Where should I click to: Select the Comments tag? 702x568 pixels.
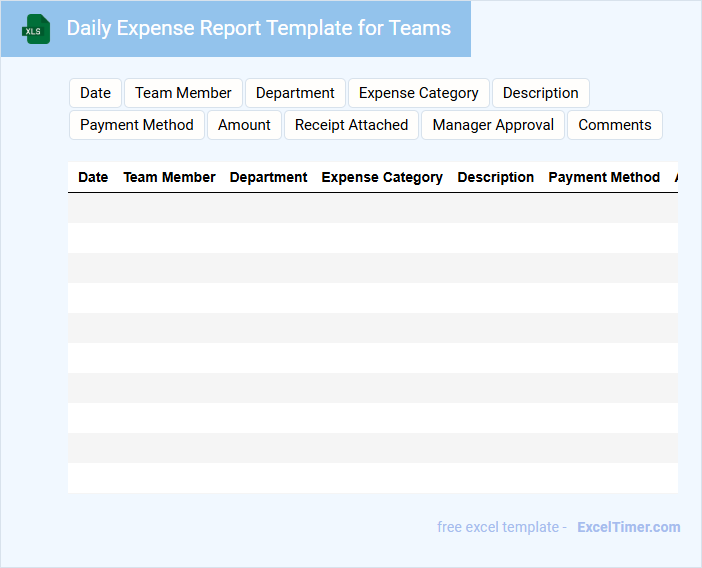(614, 125)
